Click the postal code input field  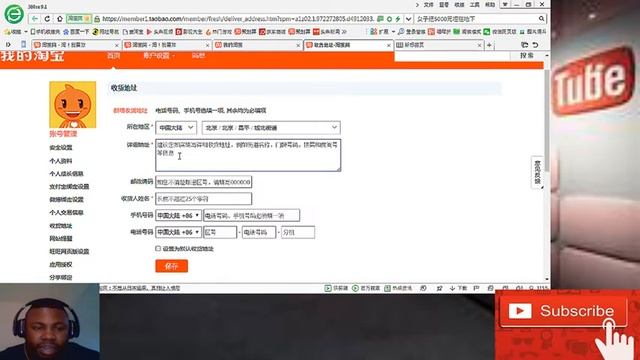pos(203,182)
